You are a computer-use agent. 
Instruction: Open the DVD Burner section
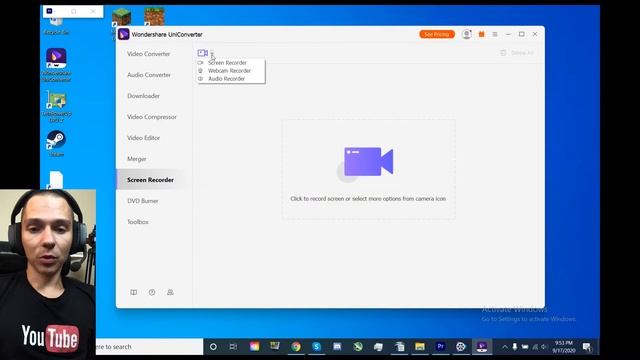coord(143,201)
